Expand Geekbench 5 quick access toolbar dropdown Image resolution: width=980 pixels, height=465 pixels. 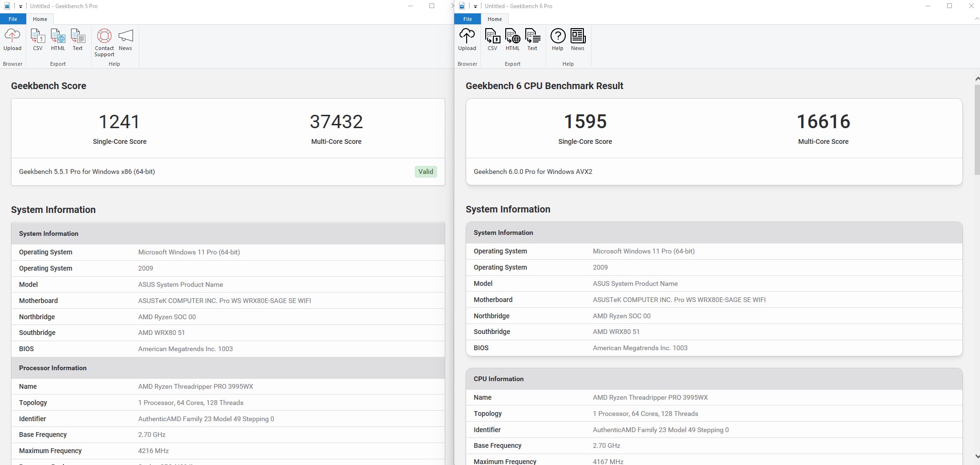[x=20, y=6]
